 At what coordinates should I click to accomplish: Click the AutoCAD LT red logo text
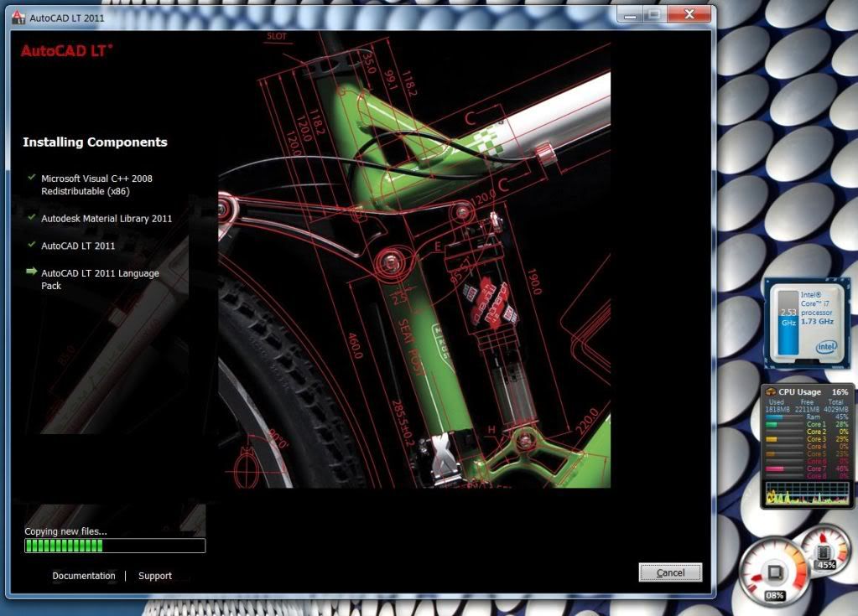point(67,51)
